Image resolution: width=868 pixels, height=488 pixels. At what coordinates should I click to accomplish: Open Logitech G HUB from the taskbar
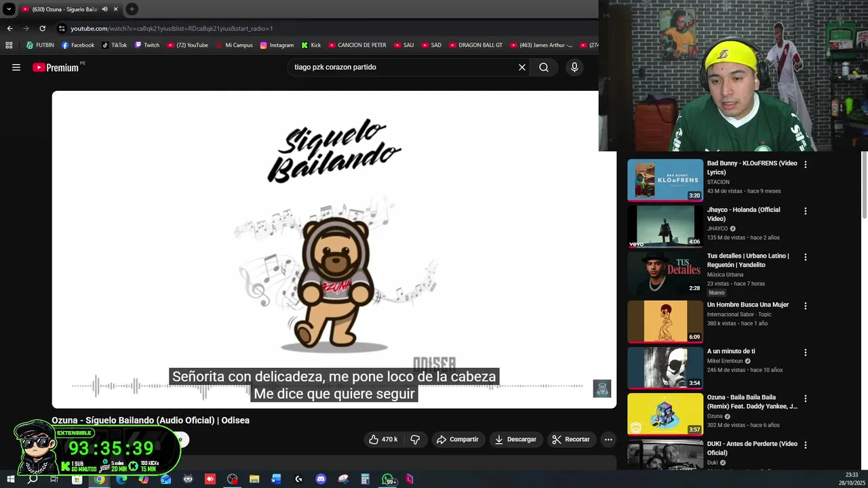298,479
